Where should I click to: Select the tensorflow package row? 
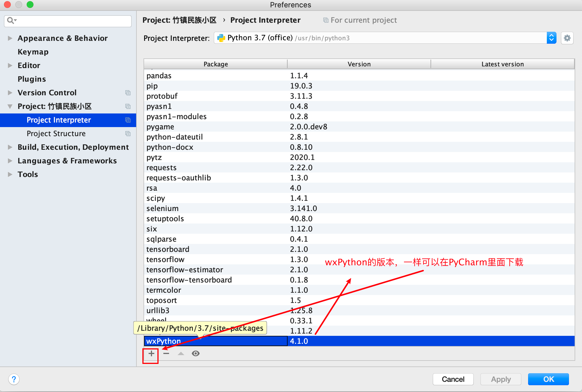point(165,260)
